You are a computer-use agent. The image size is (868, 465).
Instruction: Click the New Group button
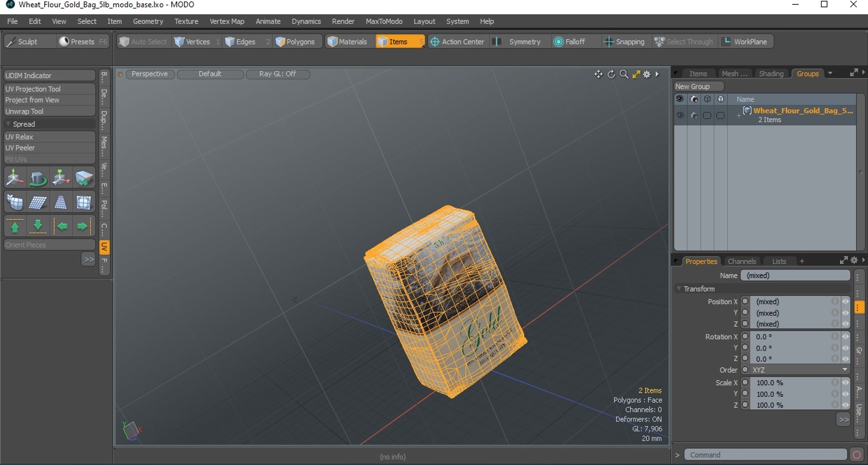(x=699, y=86)
